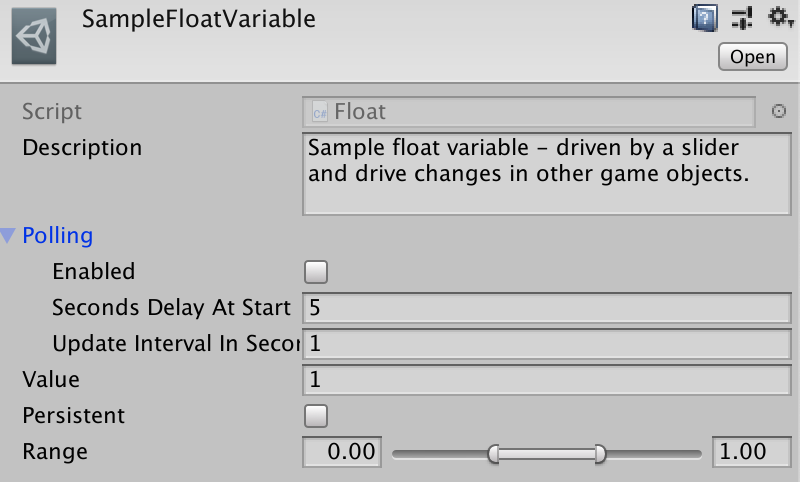
Task: Click the preset sliders icon
Action: click(742, 18)
